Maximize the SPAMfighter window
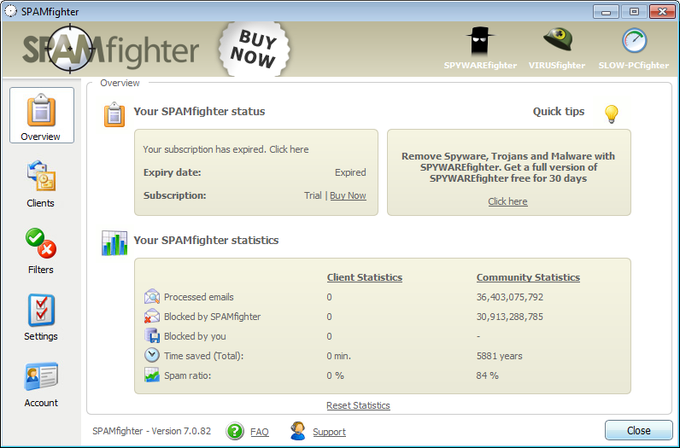Viewport: 680px width, 448px height. pyautogui.click(x=634, y=12)
